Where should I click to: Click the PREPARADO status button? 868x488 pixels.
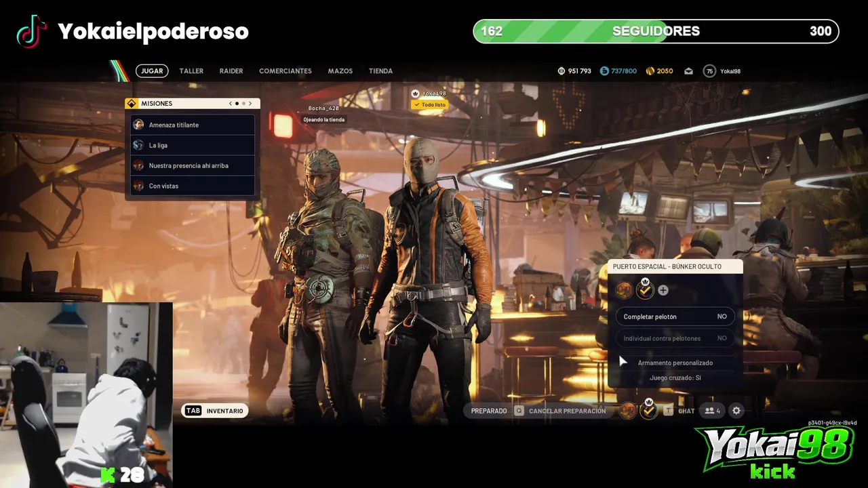coord(489,411)
